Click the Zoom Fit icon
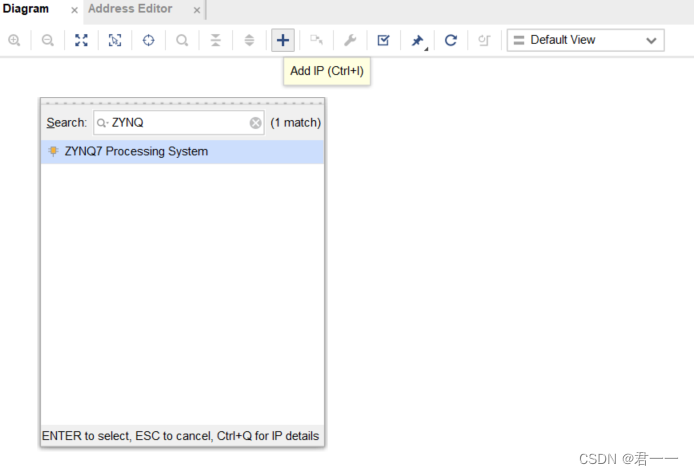The image size is (694, 475). 81,40
